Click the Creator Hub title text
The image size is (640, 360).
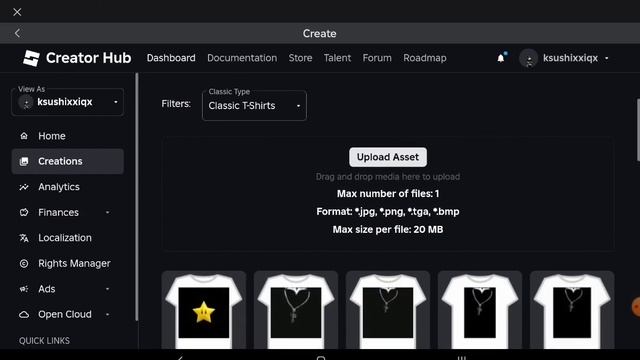[x=89, y=58]
